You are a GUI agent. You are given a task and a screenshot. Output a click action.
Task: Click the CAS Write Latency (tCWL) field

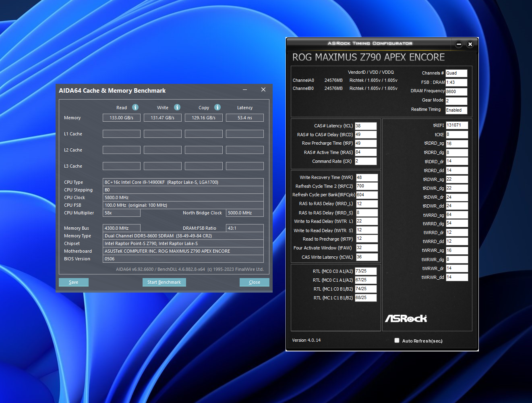click(x=367, y=257)
